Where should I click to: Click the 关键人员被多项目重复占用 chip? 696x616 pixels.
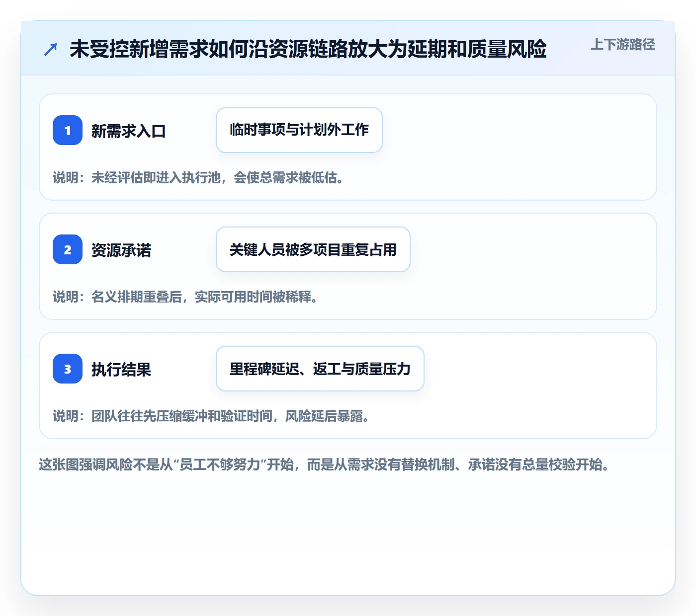313,249
